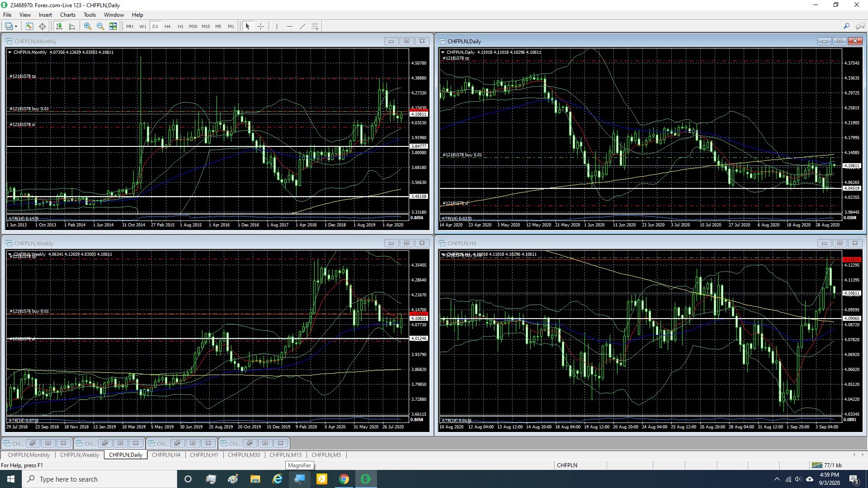Switch timeframe to MN
868x488 pixels.
pyautogui.click(x=130, y=26)
